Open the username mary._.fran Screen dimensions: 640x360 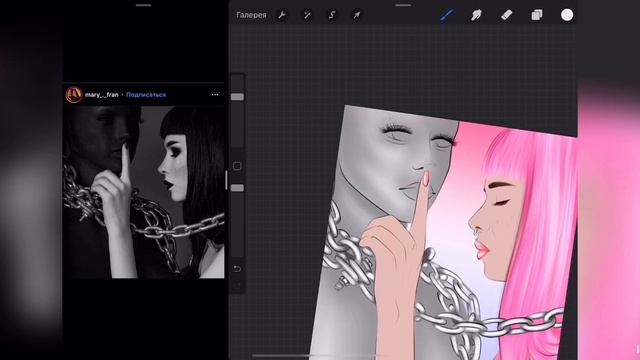click(102, 95)
